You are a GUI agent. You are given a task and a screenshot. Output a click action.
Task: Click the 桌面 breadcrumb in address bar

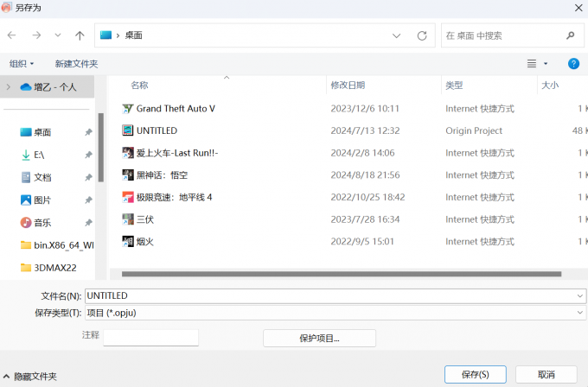coord(133,35)
